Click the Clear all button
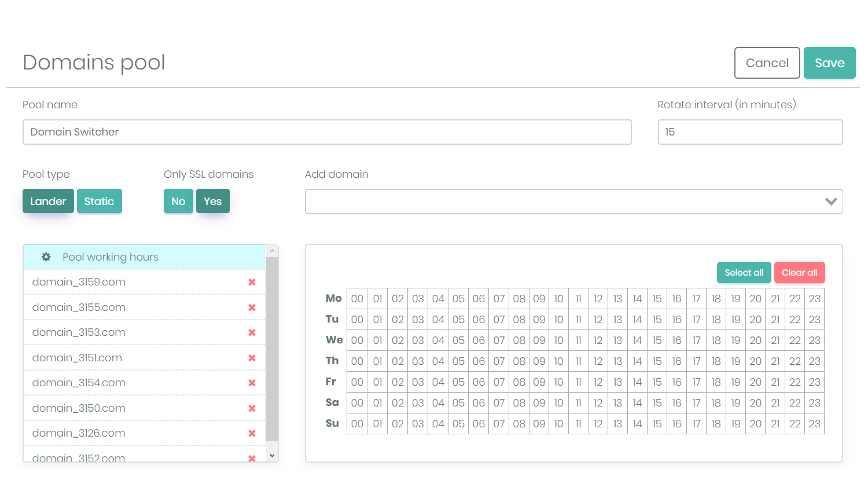 [x=799, y=273]
